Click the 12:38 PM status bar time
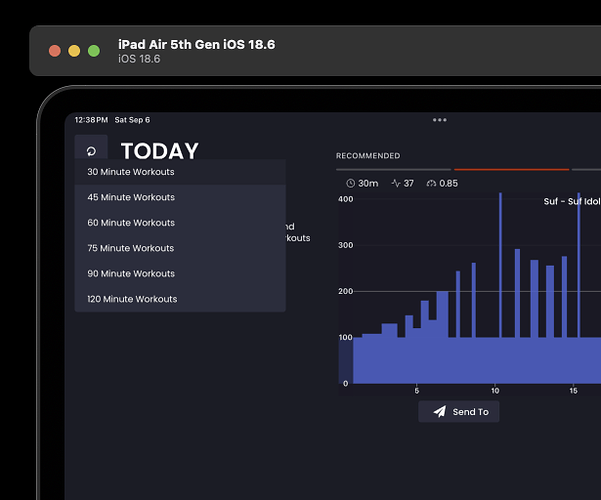 pyautogui.click(x=91, y=120)
